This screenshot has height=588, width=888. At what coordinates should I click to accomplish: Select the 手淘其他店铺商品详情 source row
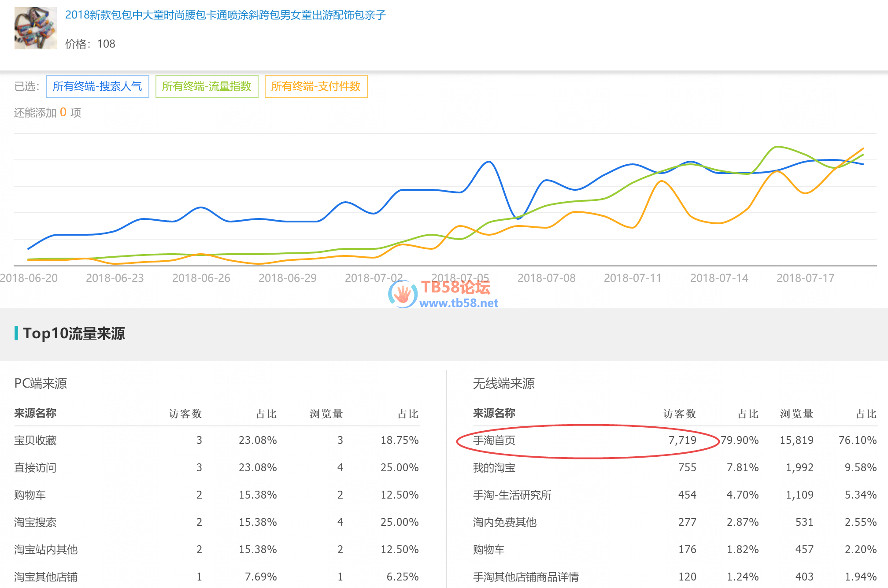click(x=675, y=577)
